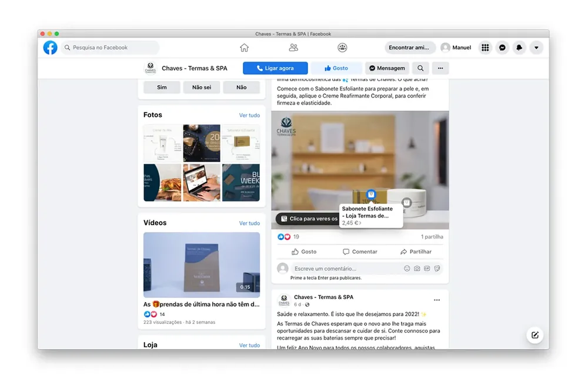The image size is (588, 392).
Task: Click the new message compose icon
Action: click(534, 335)
